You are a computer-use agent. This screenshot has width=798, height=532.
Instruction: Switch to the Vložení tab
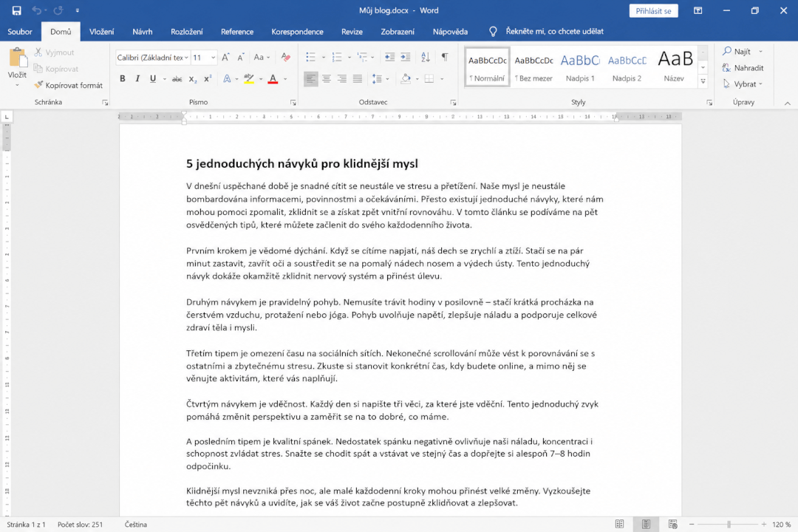pyautogui.click(x=102, y=32)
